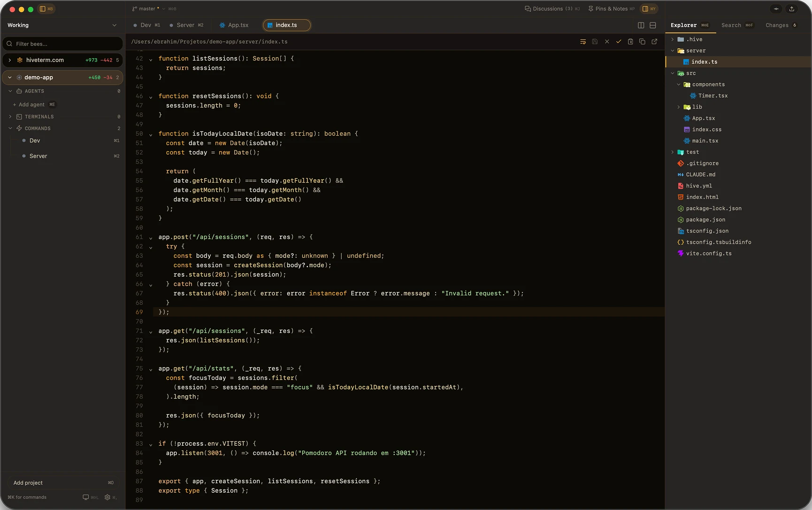This screenshot has height=510, width=812.
Task: Switch to Changes panel tab
Action: (x=781, y=25)
